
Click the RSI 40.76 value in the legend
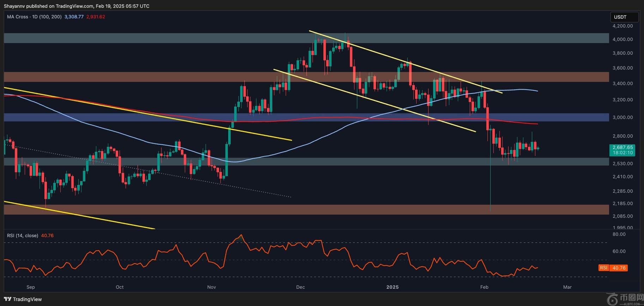click(x=47, y=235)
